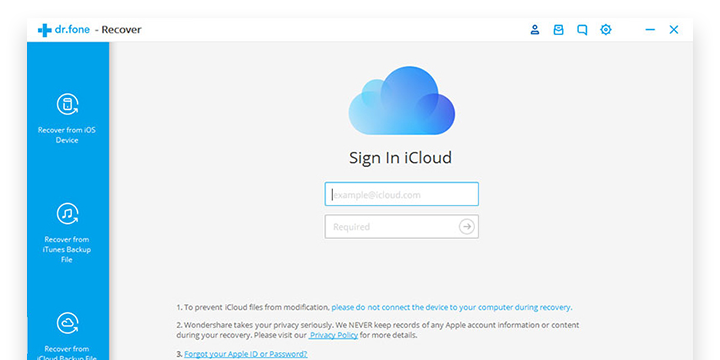Select the iTunes backup music note icon

coord(68,214)
